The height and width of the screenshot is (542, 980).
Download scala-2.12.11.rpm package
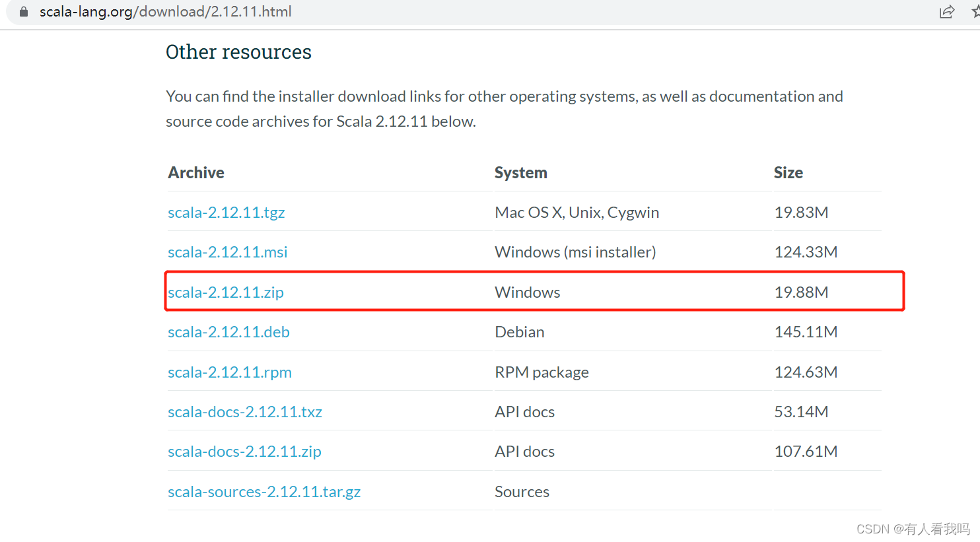(x=230, y=372)
